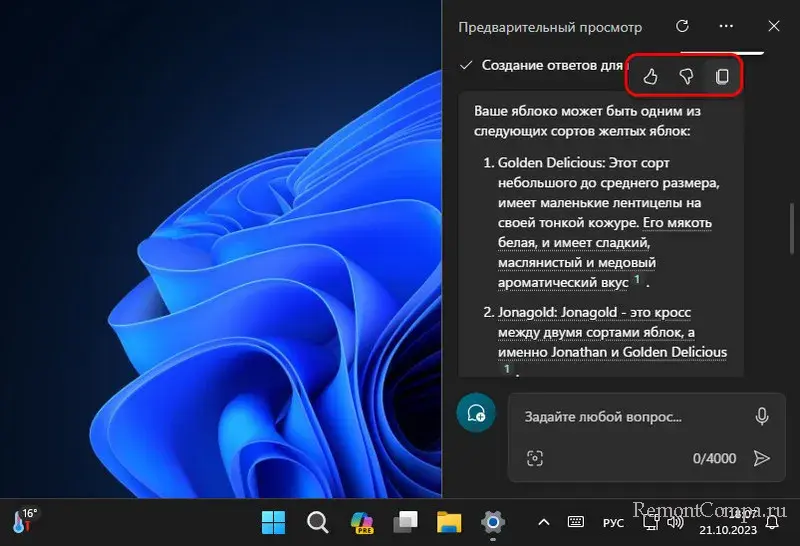This screenshot has height=546, width=800.
Task: Open the three-dots more options menu
Action: click(x=727, y=27)
